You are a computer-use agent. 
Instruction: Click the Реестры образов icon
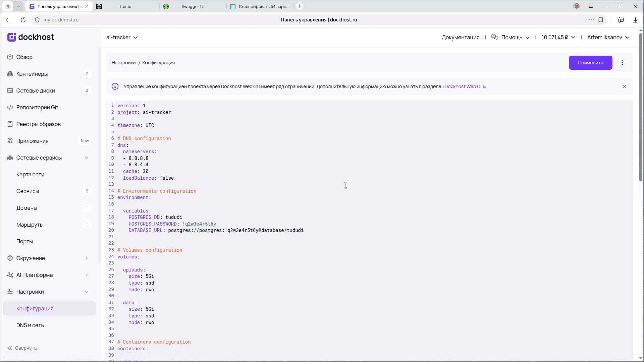click(10, 124)
